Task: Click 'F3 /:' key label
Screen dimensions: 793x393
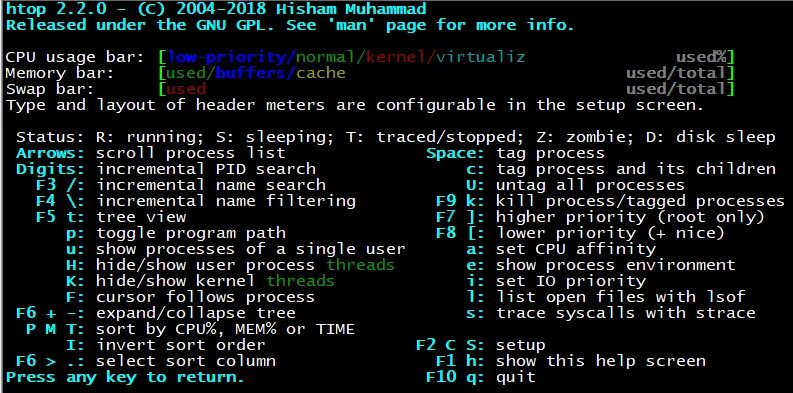Action: [x=60, y=185]
